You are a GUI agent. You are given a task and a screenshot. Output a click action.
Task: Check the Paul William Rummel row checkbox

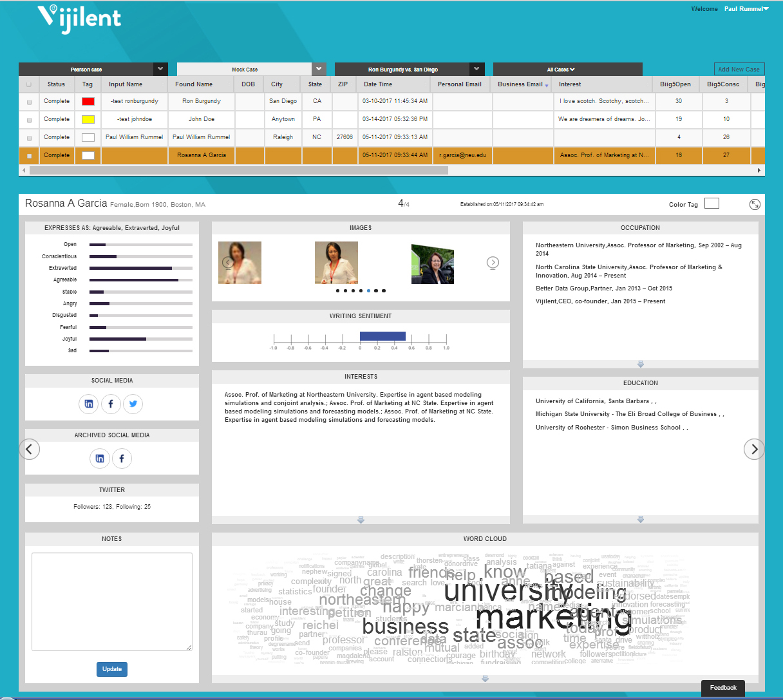(x=29, y=138)
